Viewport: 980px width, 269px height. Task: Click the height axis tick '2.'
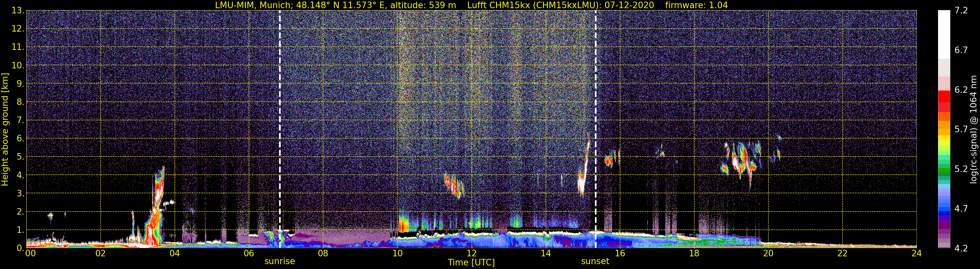[20, 211]
